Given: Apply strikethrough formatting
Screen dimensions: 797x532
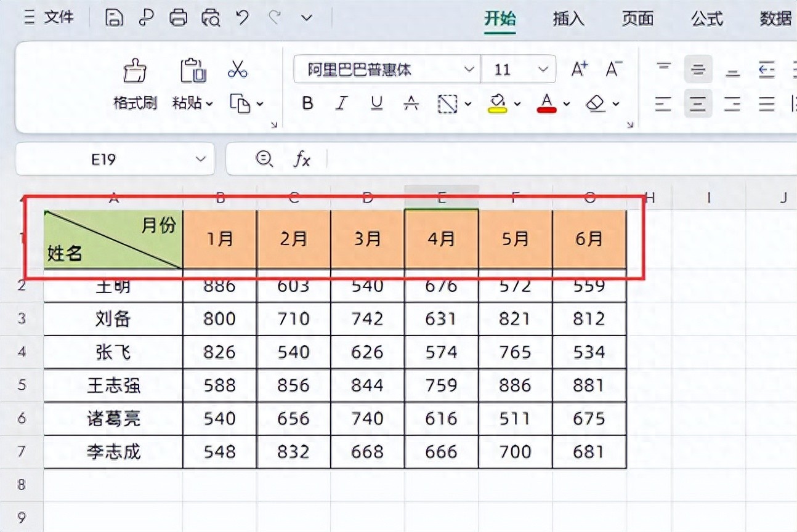Looking at the screenshot, I should click(411, 104).
